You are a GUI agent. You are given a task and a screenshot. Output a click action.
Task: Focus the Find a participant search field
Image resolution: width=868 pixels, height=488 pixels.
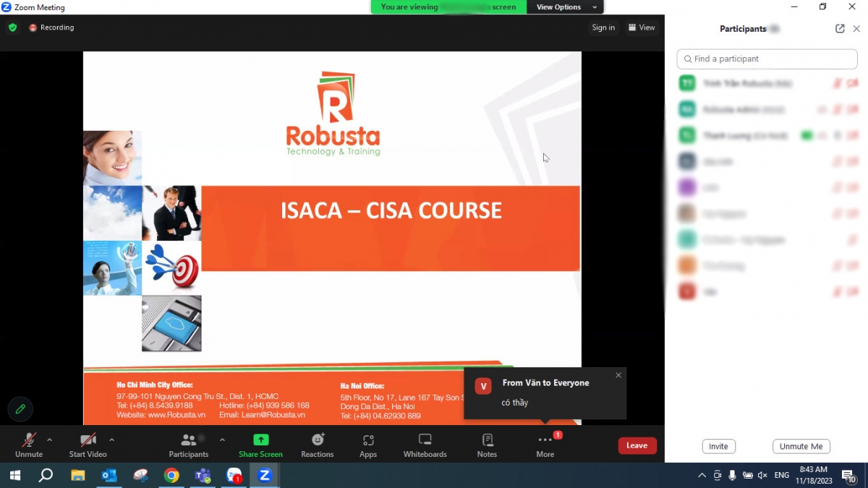click(x=767, y=59)
